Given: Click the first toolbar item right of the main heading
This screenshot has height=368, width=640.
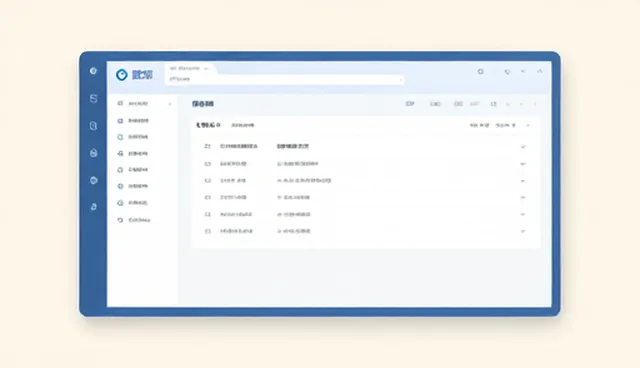Looking at the screenshot, I should click(410, 104).
